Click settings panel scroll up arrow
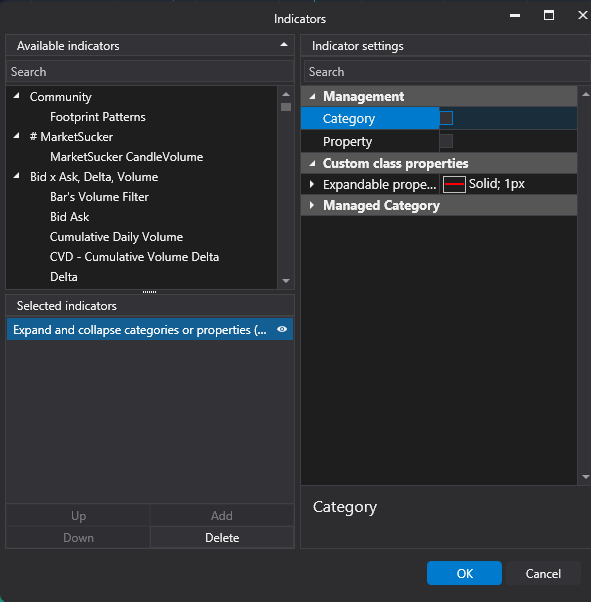591x602 pixels. click(586, 94)
